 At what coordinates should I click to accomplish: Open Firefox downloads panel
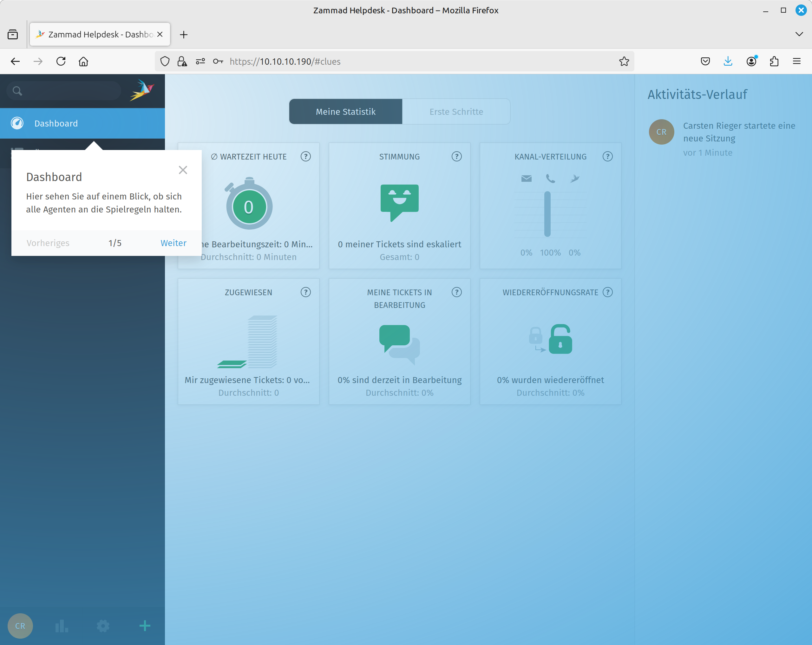(728, 62)
